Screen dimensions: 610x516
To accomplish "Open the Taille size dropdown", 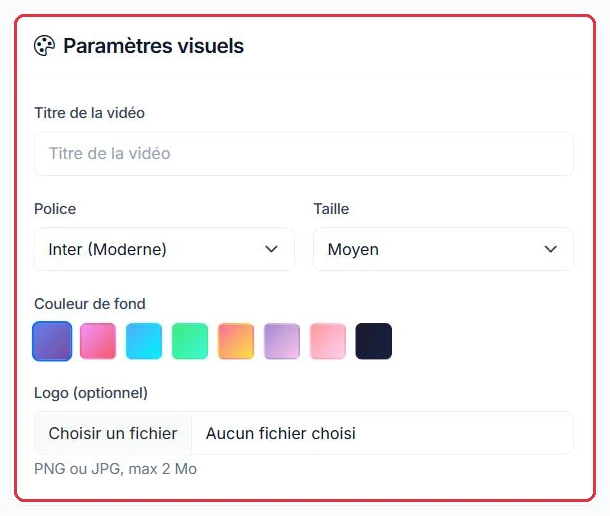I will pos(443,249).
